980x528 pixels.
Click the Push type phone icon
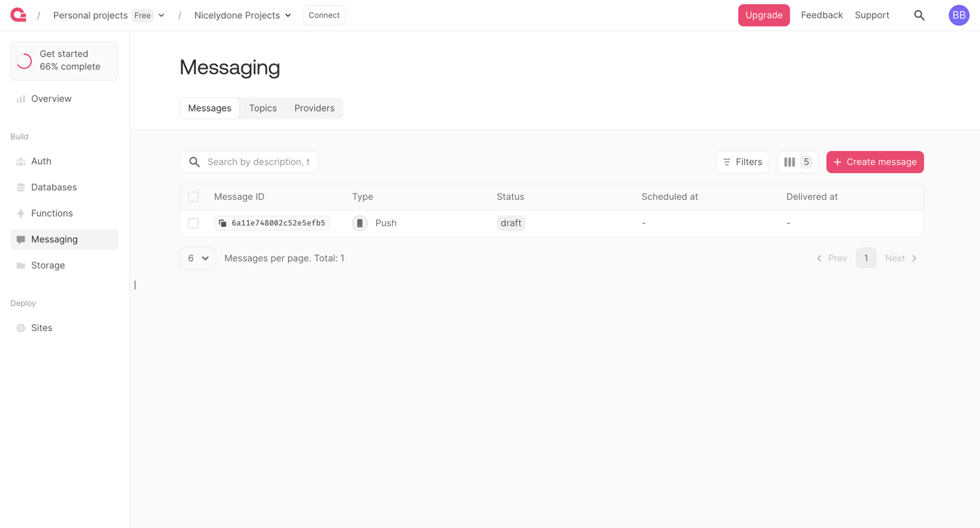click(360, 223)
